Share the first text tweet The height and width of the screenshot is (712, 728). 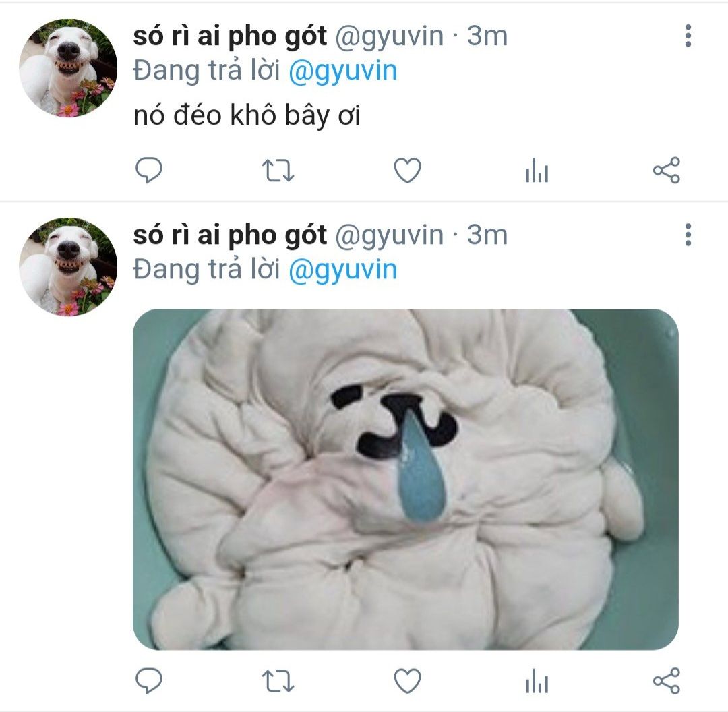point(666,170)
